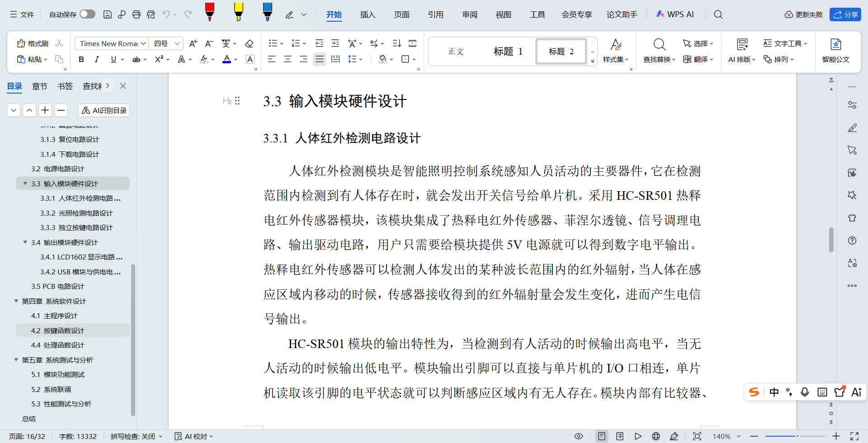
Task: Collapse the 第四章 系统软件设计 outline node
Action: tap(16, 301)
